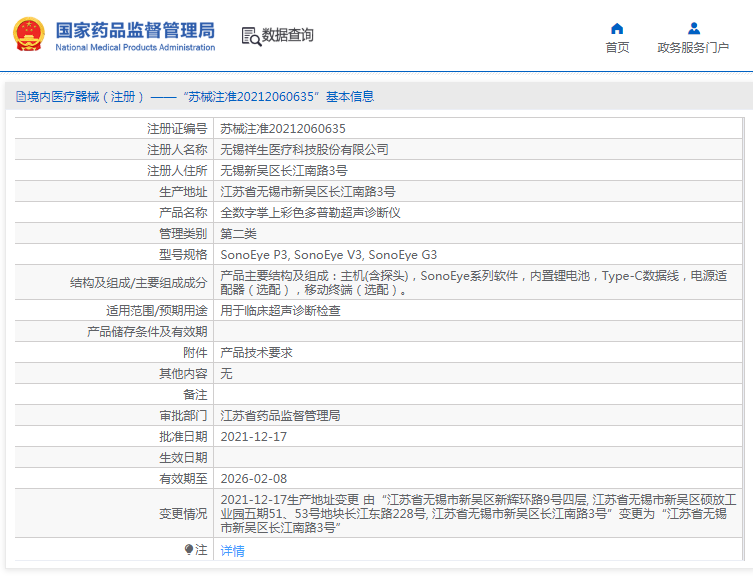
Task: Select 无 value in 其他内容 row
Action: pyautogui.click(x=226, y=373)
